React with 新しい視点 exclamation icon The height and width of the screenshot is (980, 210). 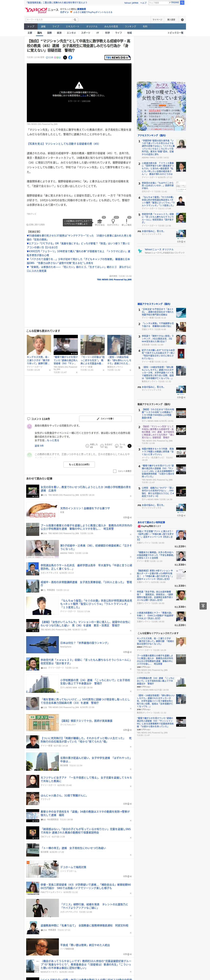(x=127, y=221)
